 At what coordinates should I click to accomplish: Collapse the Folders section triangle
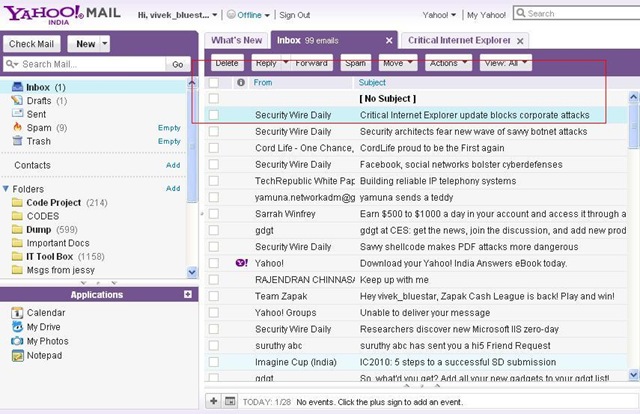[6, 189]
